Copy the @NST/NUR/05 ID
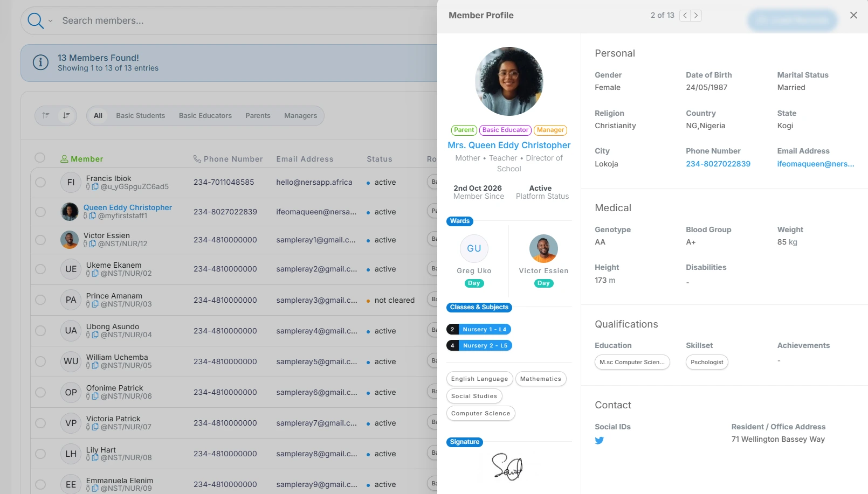This screenshot has width=868, height=494. pyautogui.click(x=95, y=365)
